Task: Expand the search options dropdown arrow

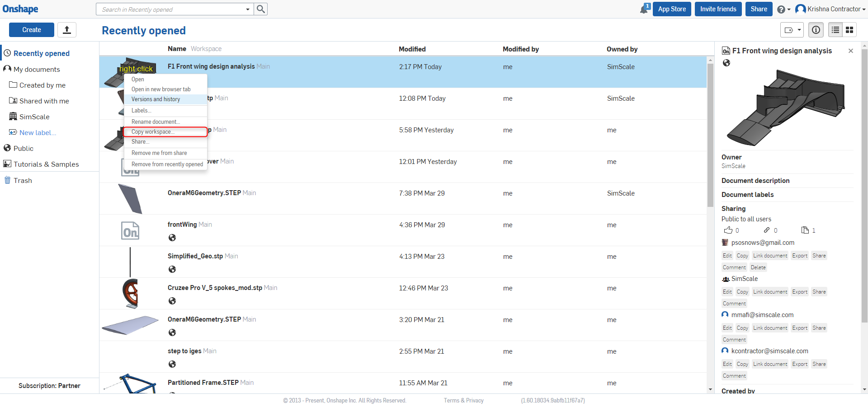Action: (x=248, y=9)
